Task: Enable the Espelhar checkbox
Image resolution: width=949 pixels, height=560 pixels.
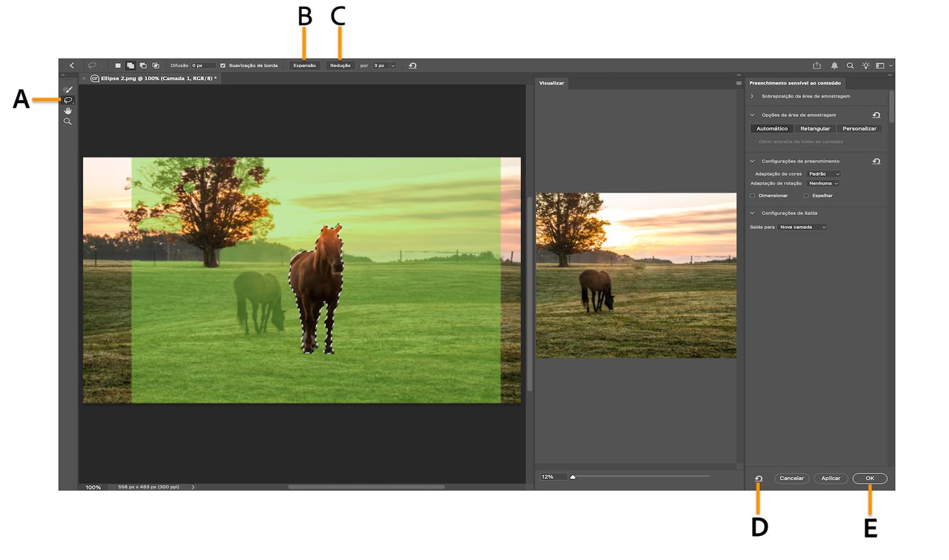Action: (806, 195)
